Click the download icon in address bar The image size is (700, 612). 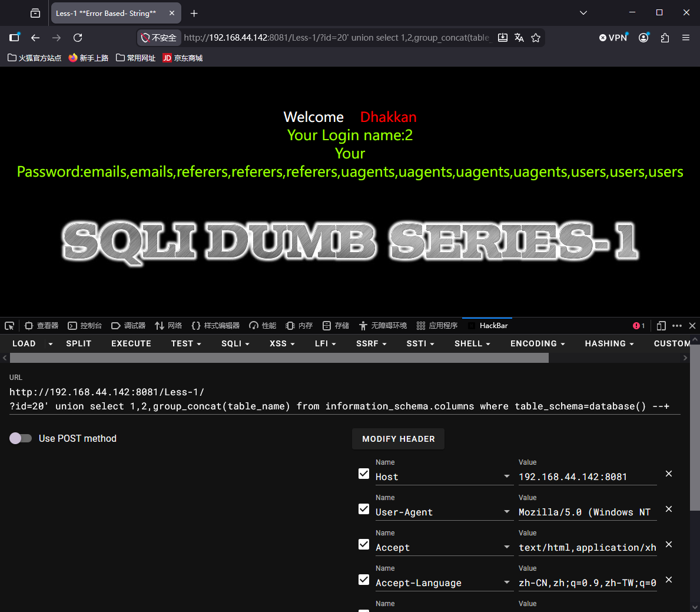503,38
